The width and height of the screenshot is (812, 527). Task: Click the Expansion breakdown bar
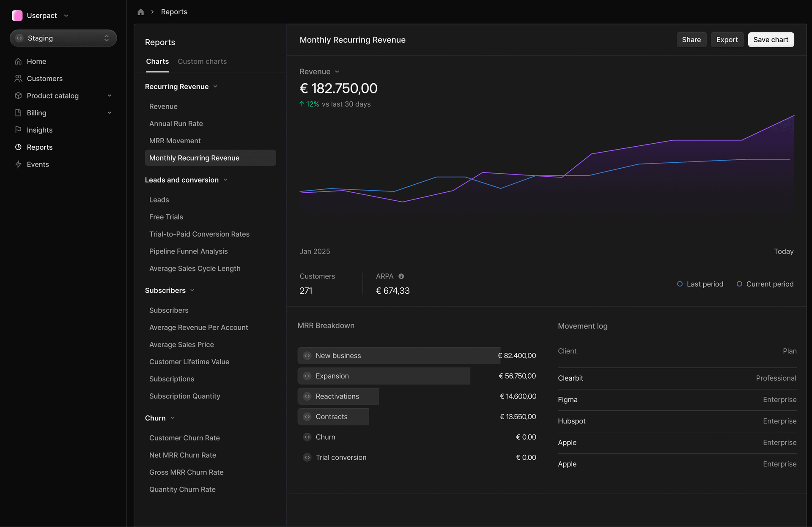(384, 376)
